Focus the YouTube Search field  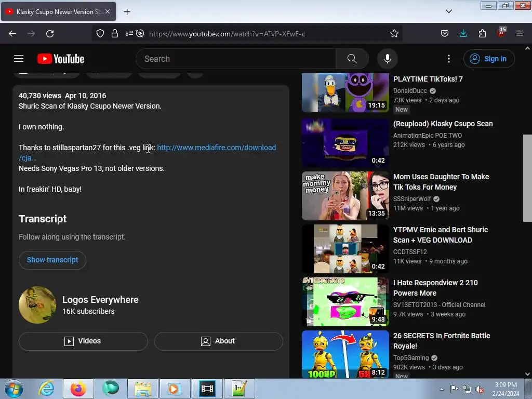point(236,59)
